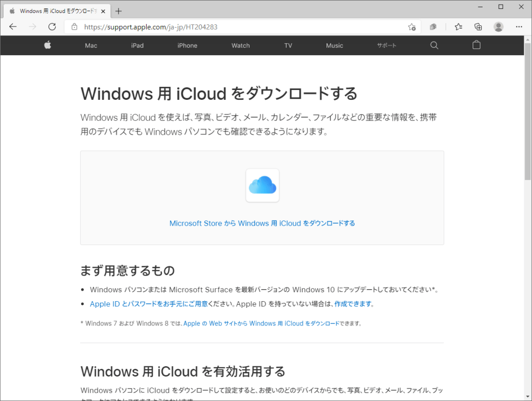This screenshot has height=401, width=532.
Task: Go back using the browser back arrow
Action: click(x=13, y=27)
